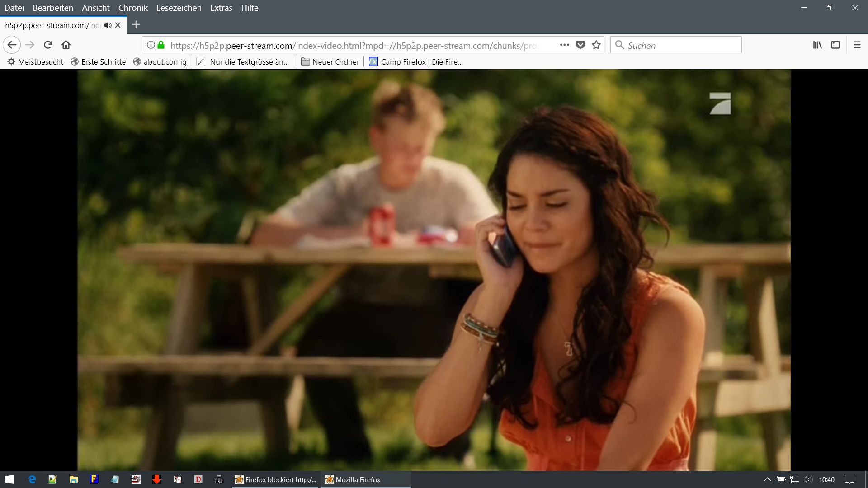Image resolution: width=868 pixels, height=488 pixels.
Task: Open the Library bookshelf icon
Action: click(817, 45)
